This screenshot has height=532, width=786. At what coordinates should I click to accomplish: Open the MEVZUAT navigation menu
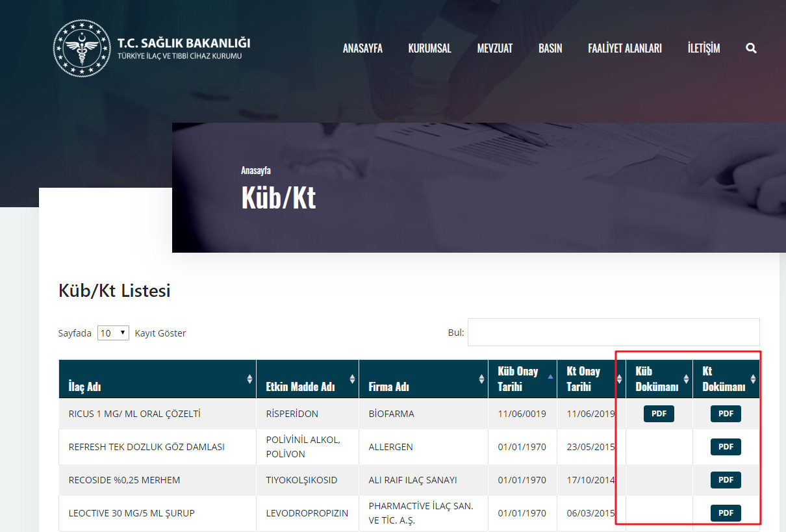point(495,49)
